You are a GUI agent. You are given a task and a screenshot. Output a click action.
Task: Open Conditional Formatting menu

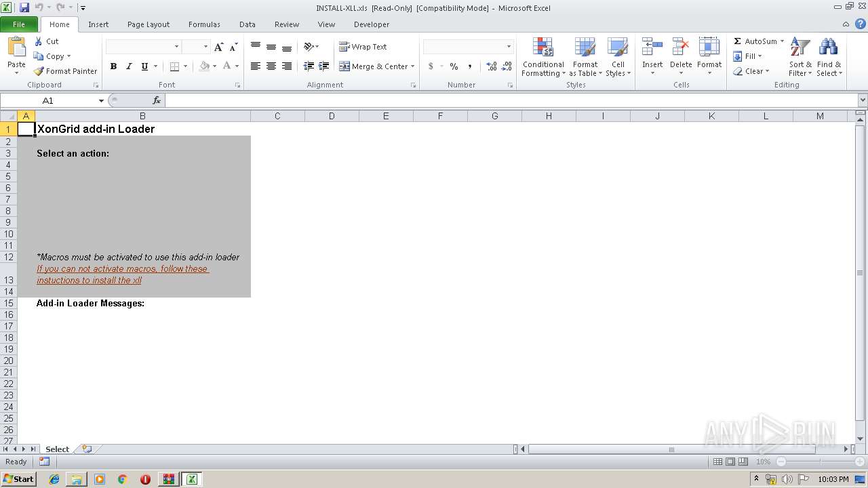click(x=543, y=58)
